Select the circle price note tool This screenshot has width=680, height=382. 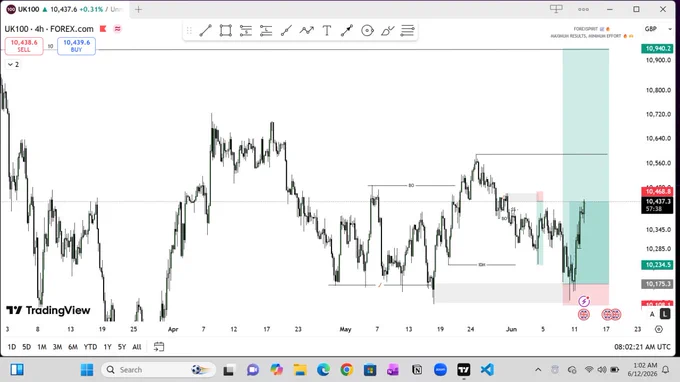367,30
